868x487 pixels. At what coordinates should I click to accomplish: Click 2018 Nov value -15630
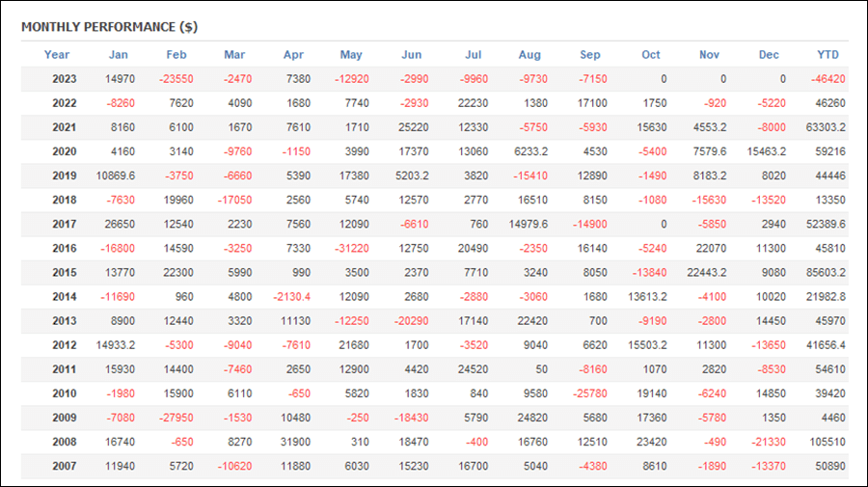click(x=709, y=200)
